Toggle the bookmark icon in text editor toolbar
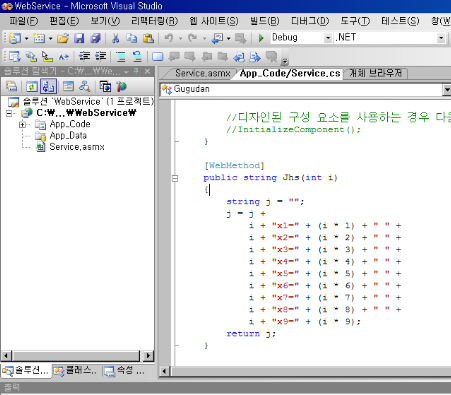This screenshot has height=395, width=451. pyautogui.click(x=158, y=57)
